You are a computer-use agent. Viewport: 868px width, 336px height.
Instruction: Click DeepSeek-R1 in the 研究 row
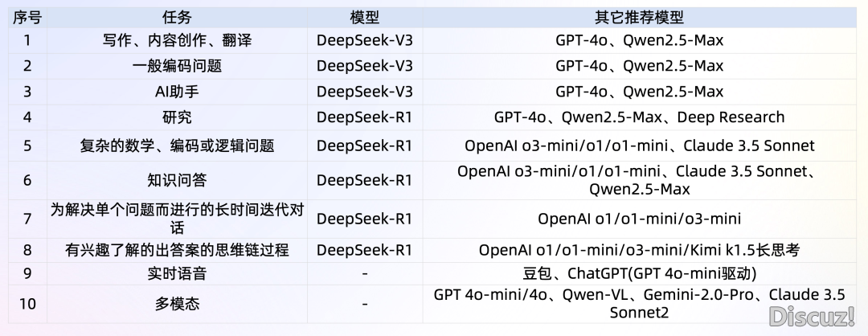click(x=365, y=117)
